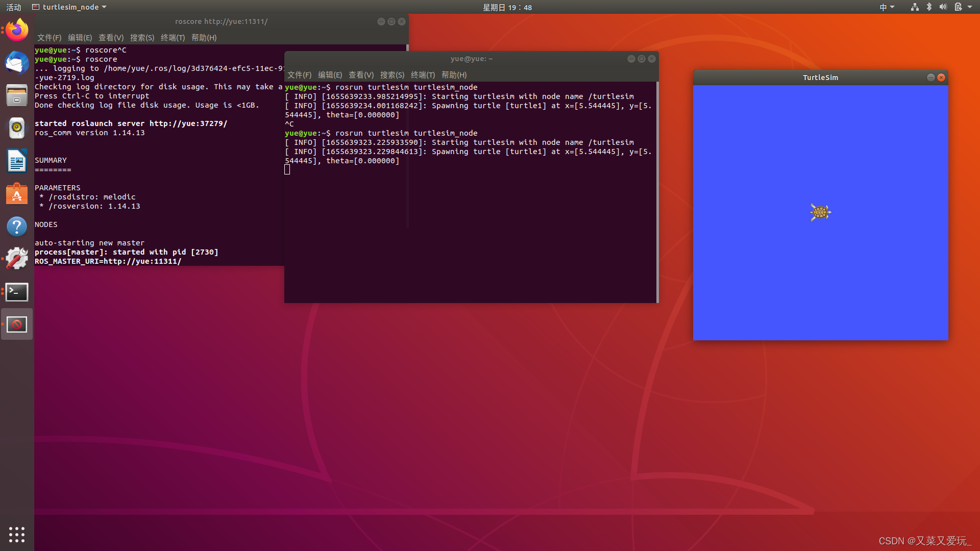Open 编辑(E) menu in roscore terminal
980x551 pixels.
click(80, 38)
